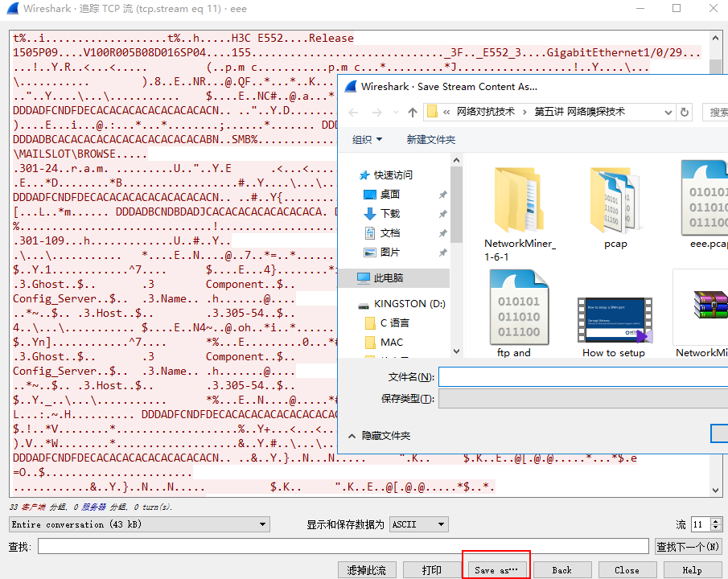Screen dimensions: 728x579
Task: Click 第五讲 网络嗅探技术 breadcrumb segment
Action: pyautogui.click(x=579, y=112)
